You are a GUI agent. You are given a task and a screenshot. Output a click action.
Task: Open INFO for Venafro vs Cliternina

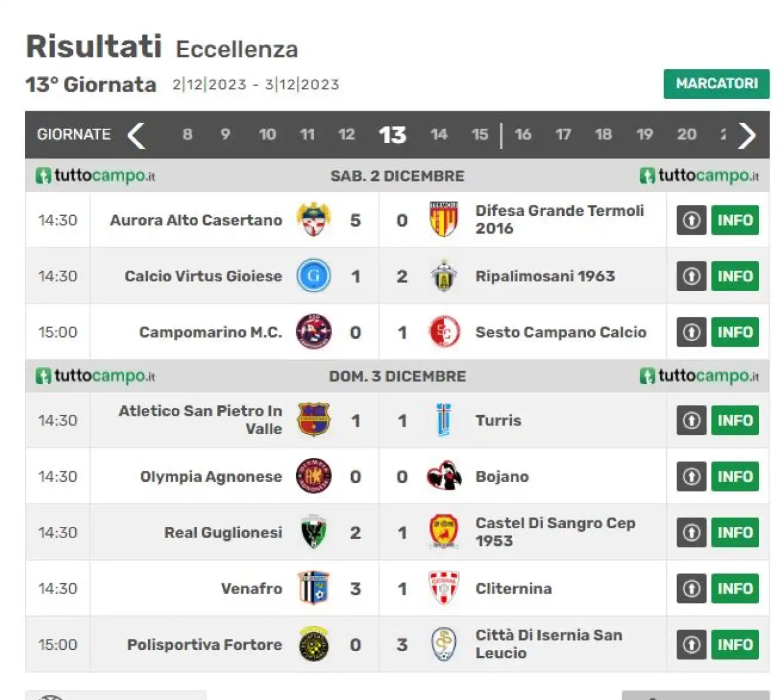(735, 588)
